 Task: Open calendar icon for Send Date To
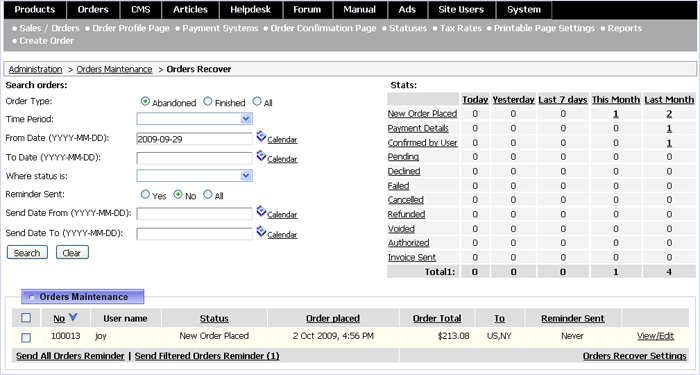pos(262,232)
